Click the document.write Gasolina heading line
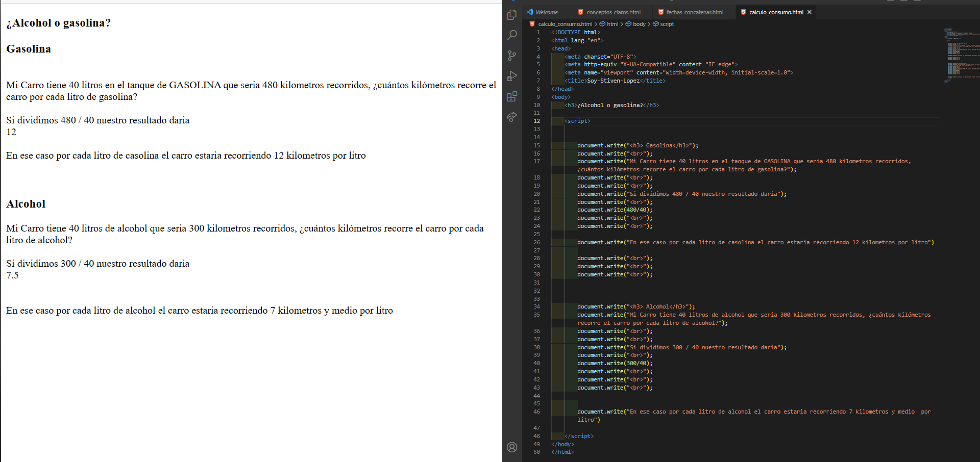This screenshot has height=462, width=980. pyautogui.click(x=638, y=145)
